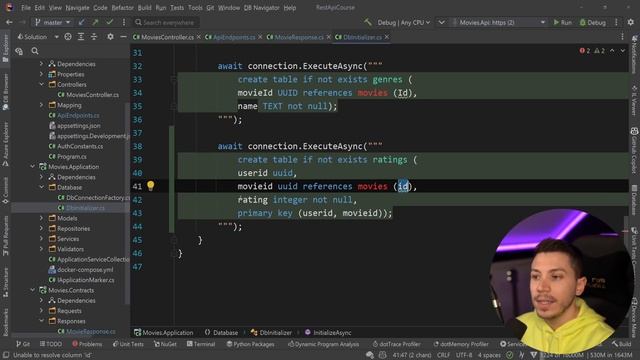This screenshot has width=640, height=360.
Task: Click UTF-8 encoding in status bar
Action: 464,355
